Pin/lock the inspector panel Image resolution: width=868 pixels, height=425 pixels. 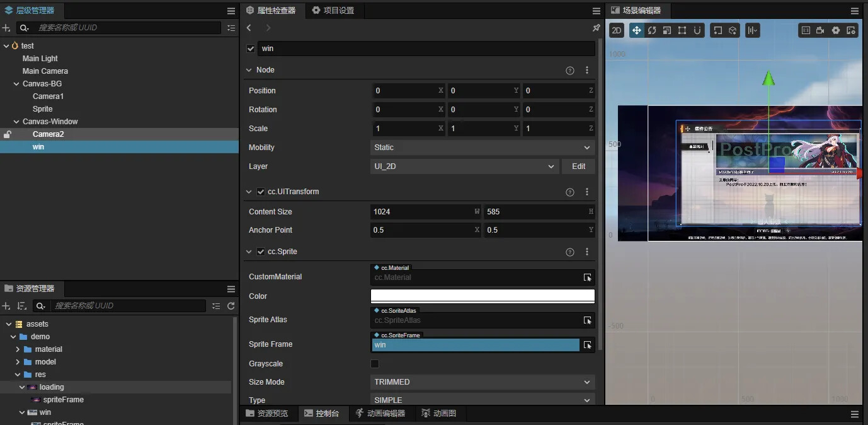(596, 28)
